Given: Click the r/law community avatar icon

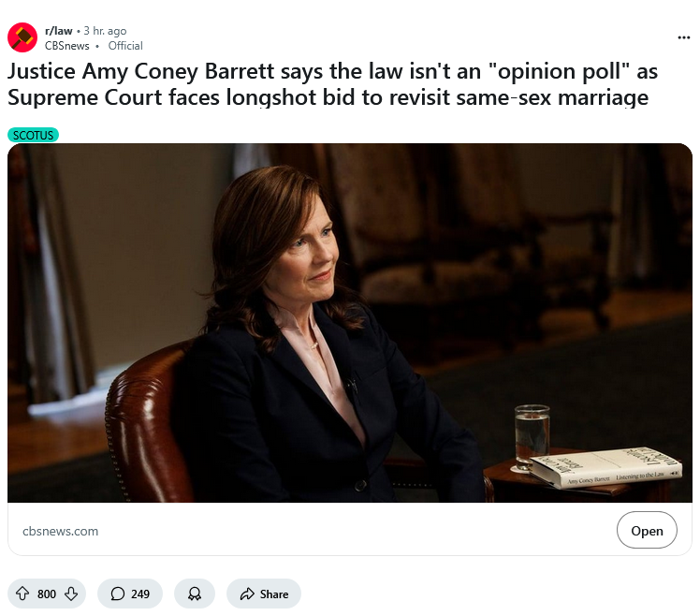Looking at the screenshot, I should coord(22,37).
